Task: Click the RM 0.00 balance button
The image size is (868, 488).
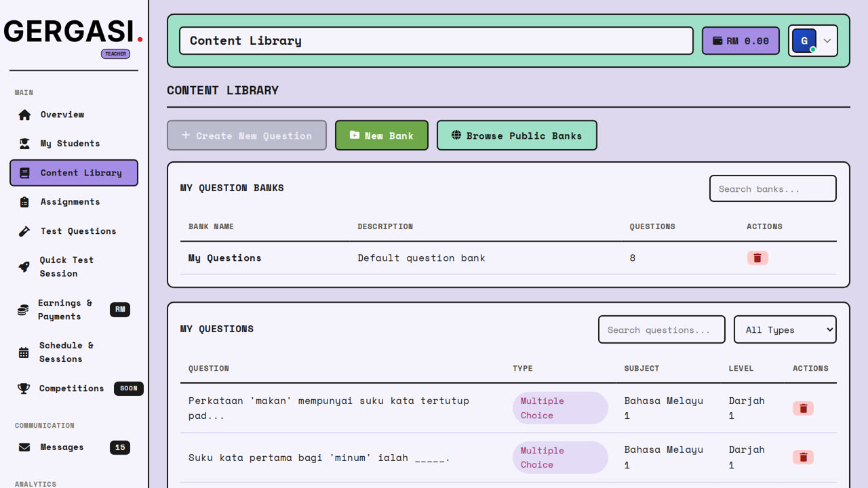Action: pyautogui.click(x=741, y=41)
